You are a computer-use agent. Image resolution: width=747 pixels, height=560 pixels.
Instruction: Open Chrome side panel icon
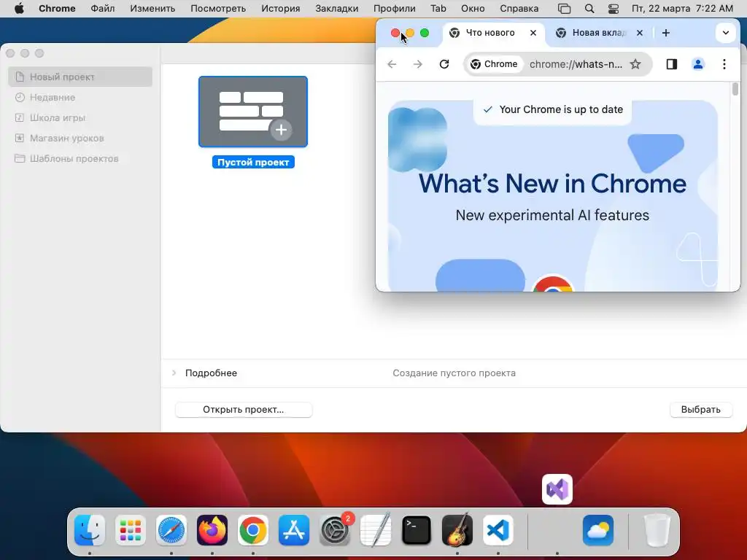point(672,64)
